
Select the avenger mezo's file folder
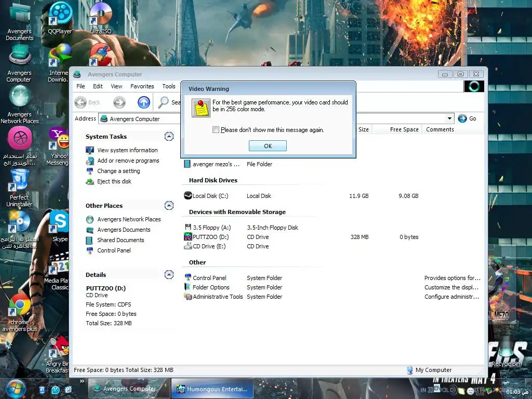[x=212, y=164]
